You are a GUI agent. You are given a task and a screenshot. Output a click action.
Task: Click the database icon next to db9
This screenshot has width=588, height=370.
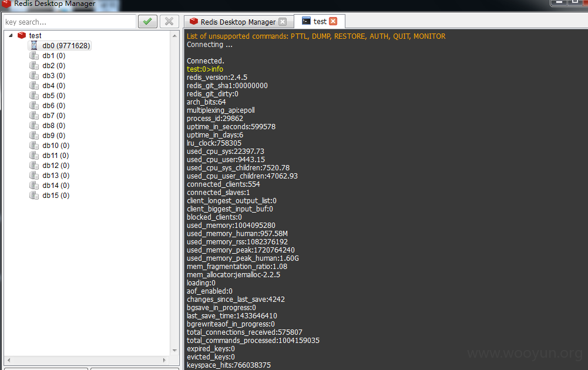34,135
